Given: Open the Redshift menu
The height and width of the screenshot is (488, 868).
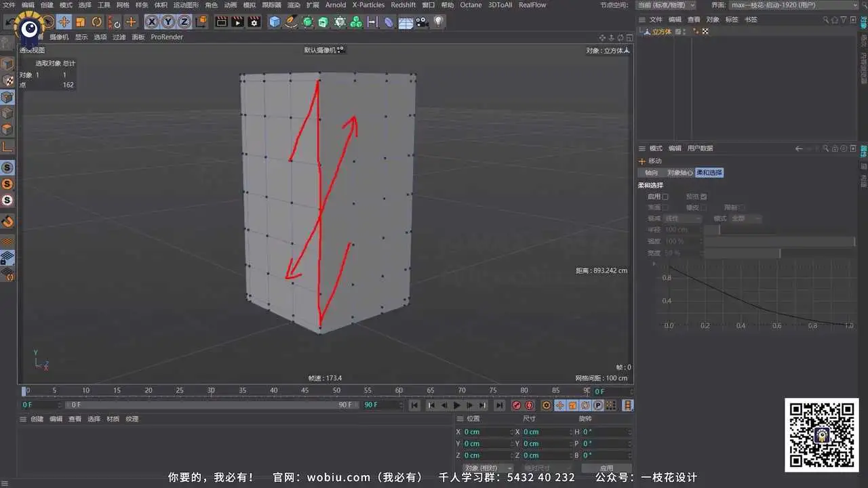Looking at the screenshot, I should 403,5.
